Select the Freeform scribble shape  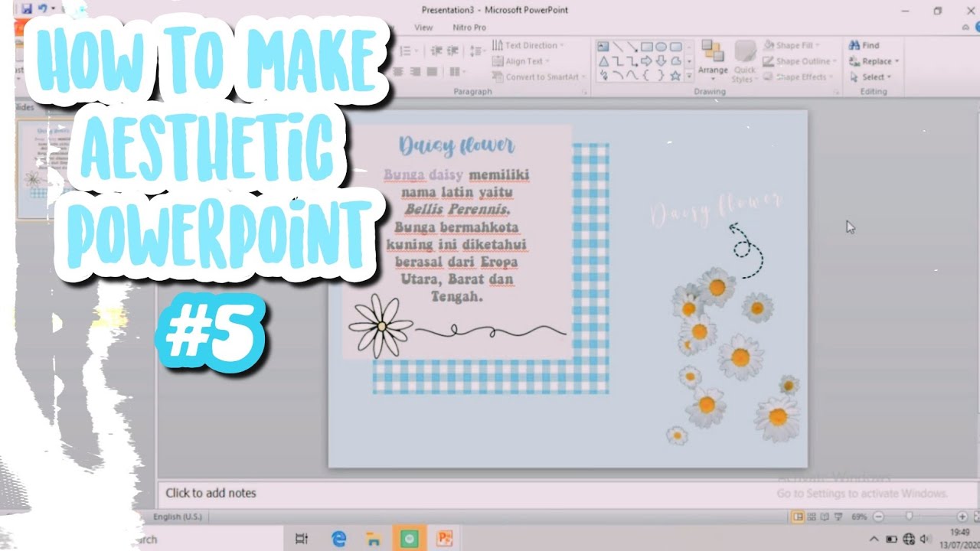603,75
